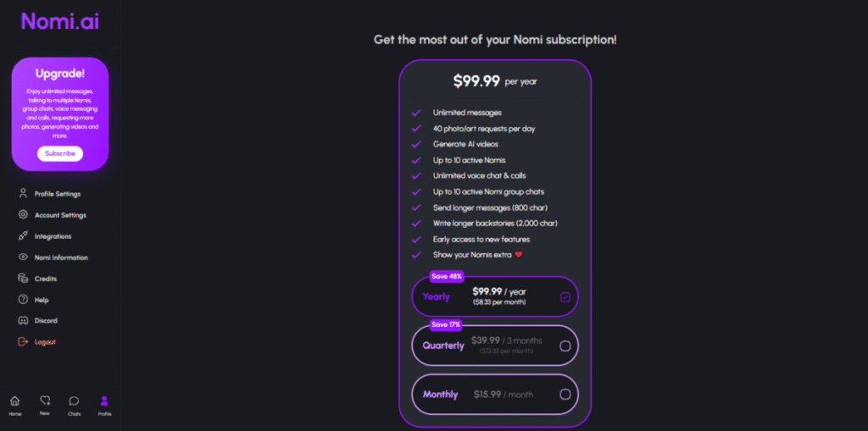
Task: Open Profile Settings person icon
Action: coord(23,194)
